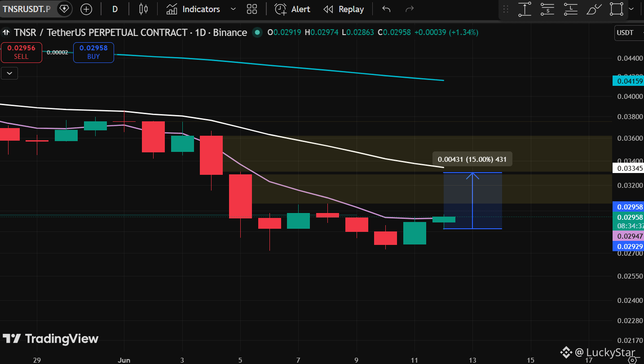Viewport: 644px width, 364px height.
Task: Open the Indicators dialog
Action: coord(193,9)
